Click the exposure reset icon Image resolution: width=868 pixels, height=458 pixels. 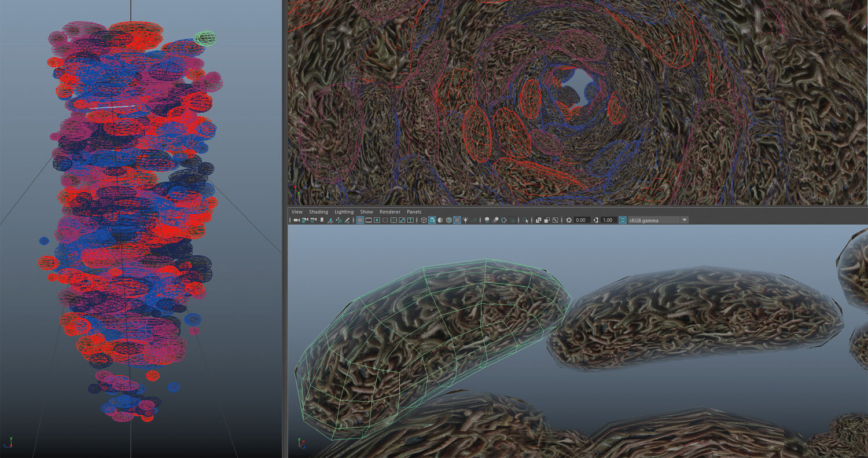click(x=569, y=220)
